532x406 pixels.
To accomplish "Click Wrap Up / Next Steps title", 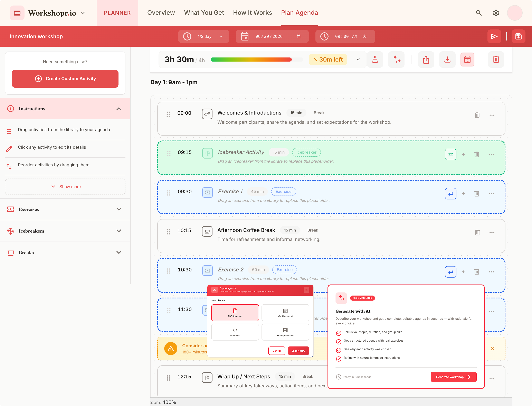I will coord(244,377).
